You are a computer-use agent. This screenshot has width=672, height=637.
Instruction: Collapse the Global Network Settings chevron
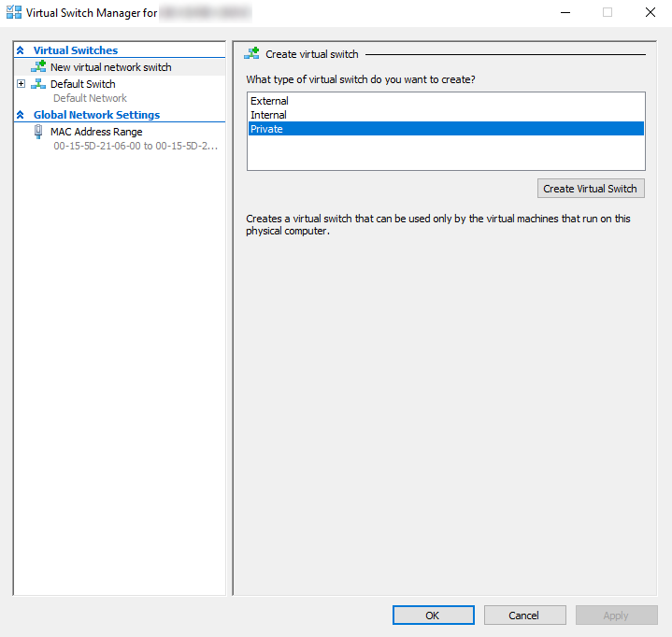click(x=21, y=115)
